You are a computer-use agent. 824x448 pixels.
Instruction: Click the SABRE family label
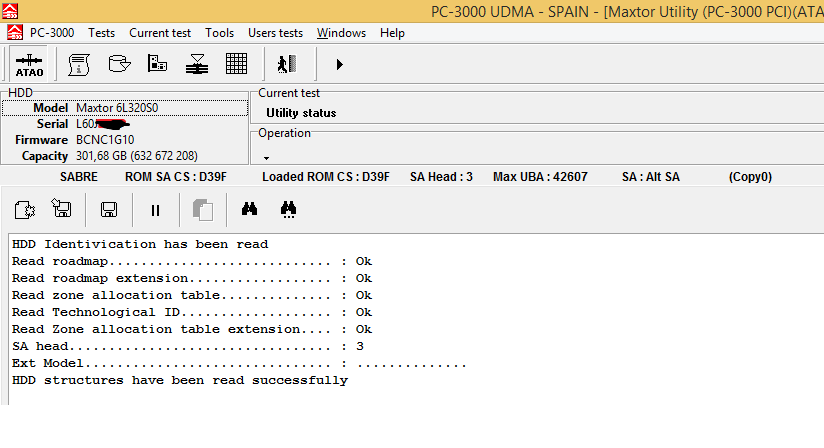click(79, 177)
